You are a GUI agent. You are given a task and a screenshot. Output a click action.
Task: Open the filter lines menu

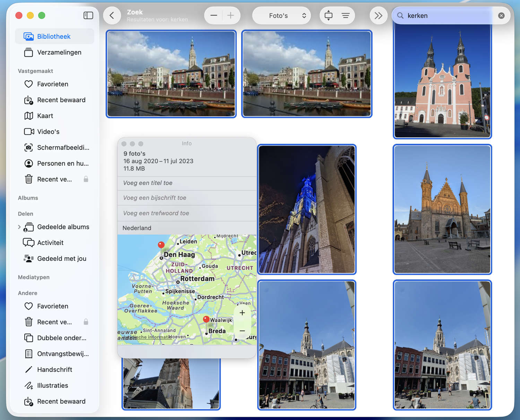click(346, 16)
